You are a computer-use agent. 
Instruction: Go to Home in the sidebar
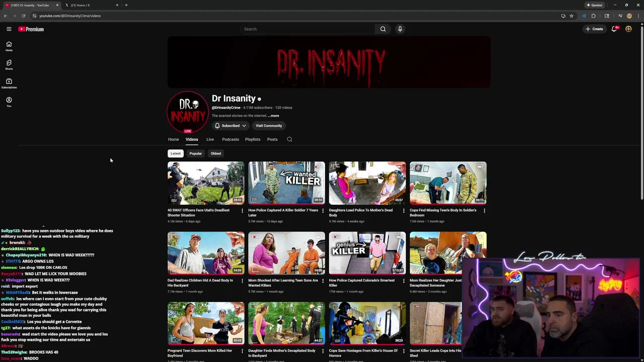9,46
